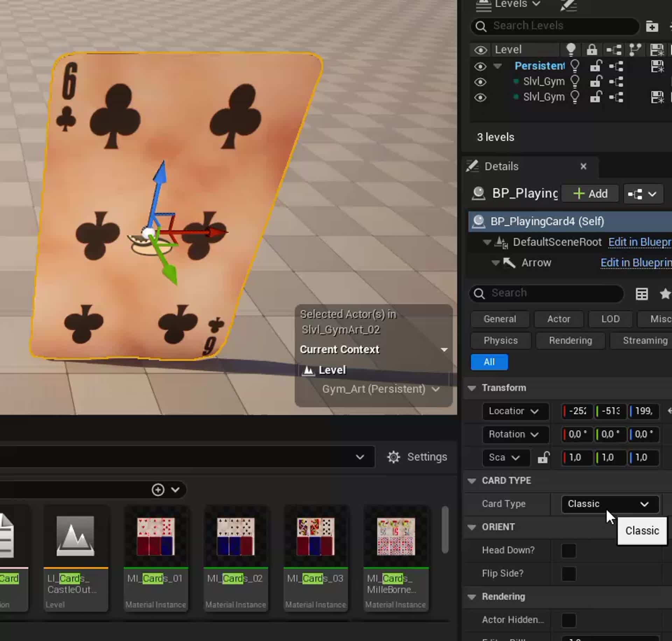
Task: Enable the Head Down? checkbox
Action: tap(568, 550)
